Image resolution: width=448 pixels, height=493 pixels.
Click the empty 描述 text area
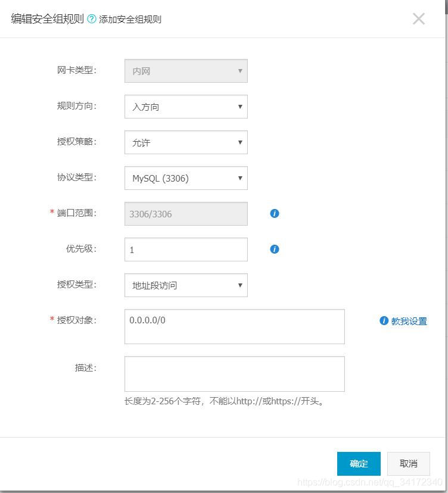(x=234, y=374)
